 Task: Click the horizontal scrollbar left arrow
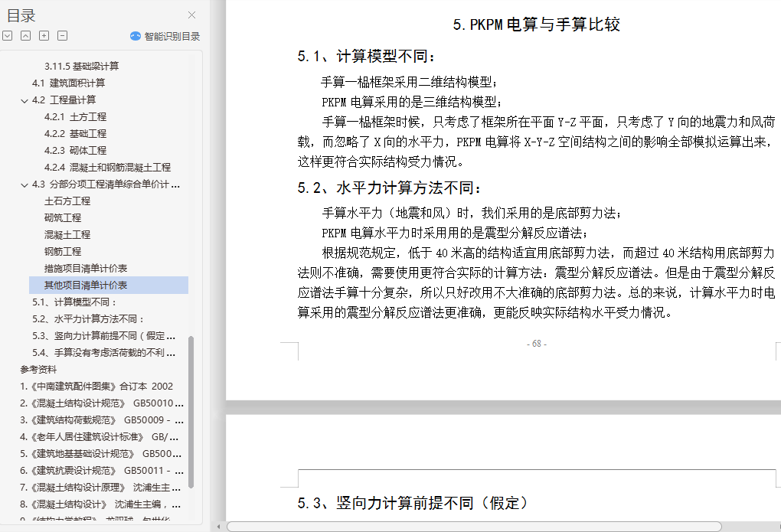[219, 527]
